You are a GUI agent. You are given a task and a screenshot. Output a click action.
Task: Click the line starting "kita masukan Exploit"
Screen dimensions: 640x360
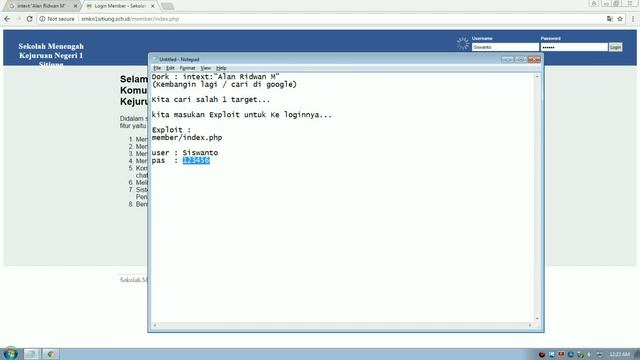pos(242,115)
